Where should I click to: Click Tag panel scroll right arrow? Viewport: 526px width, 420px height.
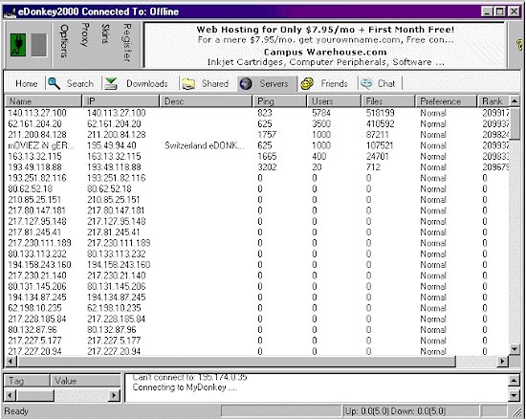point(115,395)
